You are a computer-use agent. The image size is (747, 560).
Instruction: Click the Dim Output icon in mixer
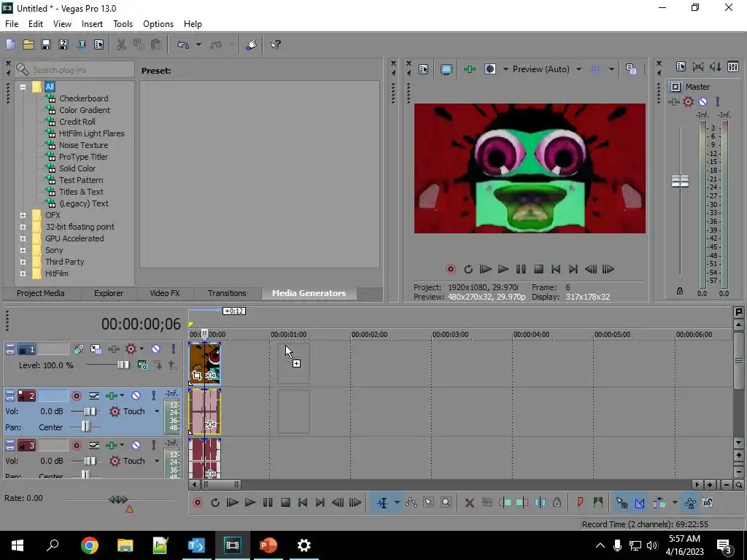pyautogui.click(x=716, y=67)
